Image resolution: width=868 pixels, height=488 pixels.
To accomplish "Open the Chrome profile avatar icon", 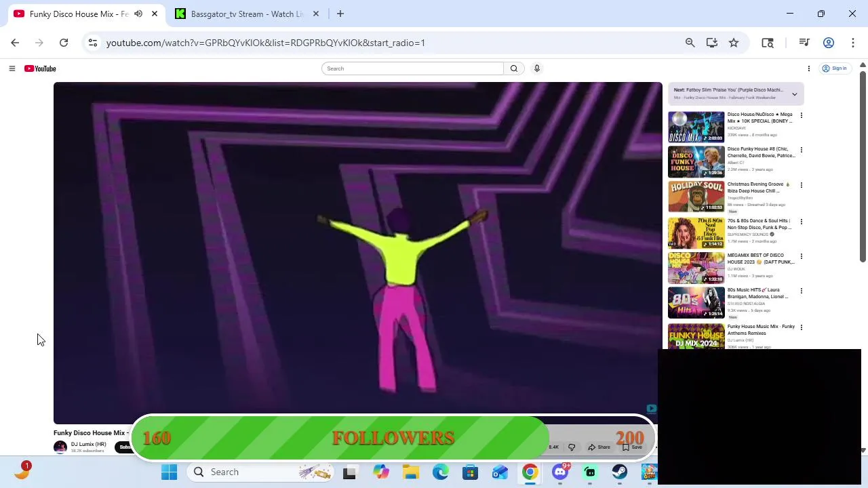I will (829, 43).
